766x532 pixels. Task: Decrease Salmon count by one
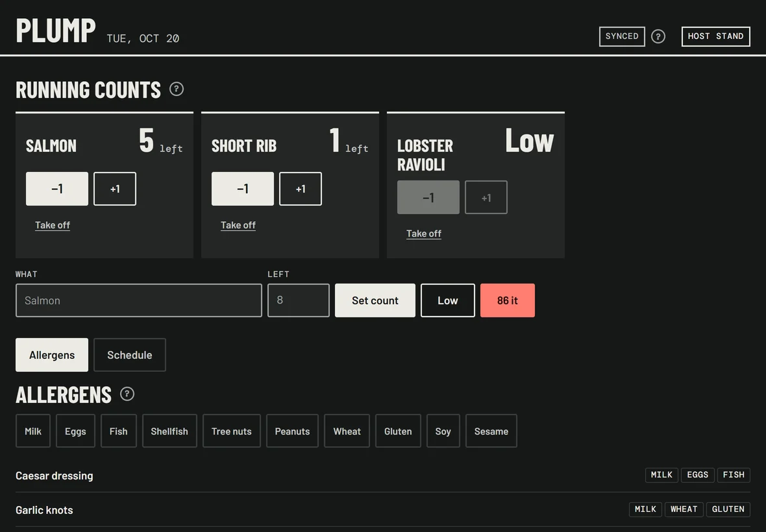point(57,189)
